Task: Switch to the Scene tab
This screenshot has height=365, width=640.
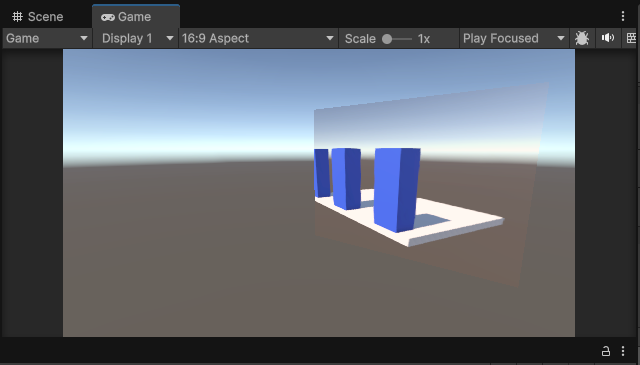Action: pyautogui.click(x=38, y=17)
